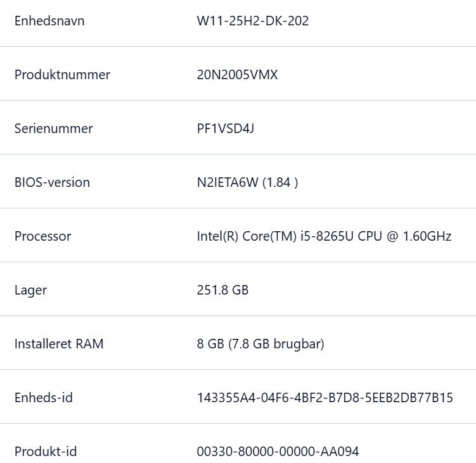Screen dimensions: 476x463
Task: Select the 251.8 GB storage value
Action: (222, 290)
